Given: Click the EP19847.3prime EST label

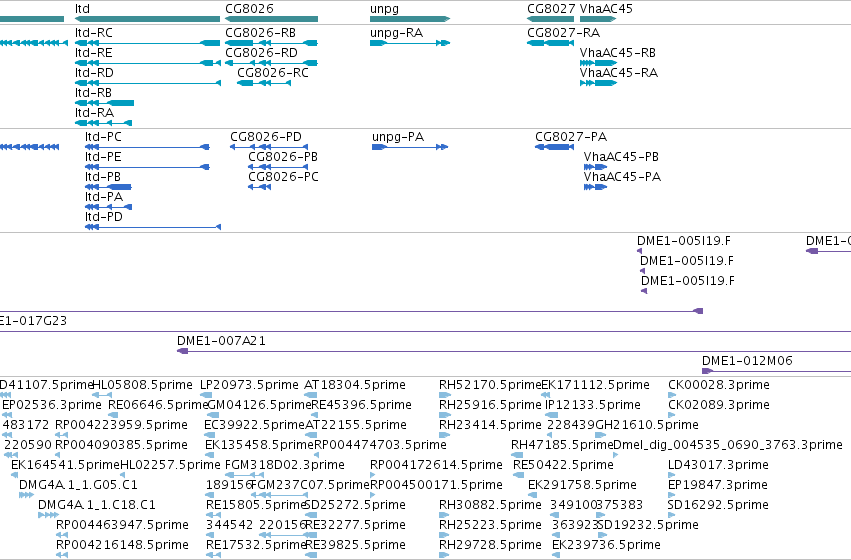Looking at the screenshot, I should 717,485.
